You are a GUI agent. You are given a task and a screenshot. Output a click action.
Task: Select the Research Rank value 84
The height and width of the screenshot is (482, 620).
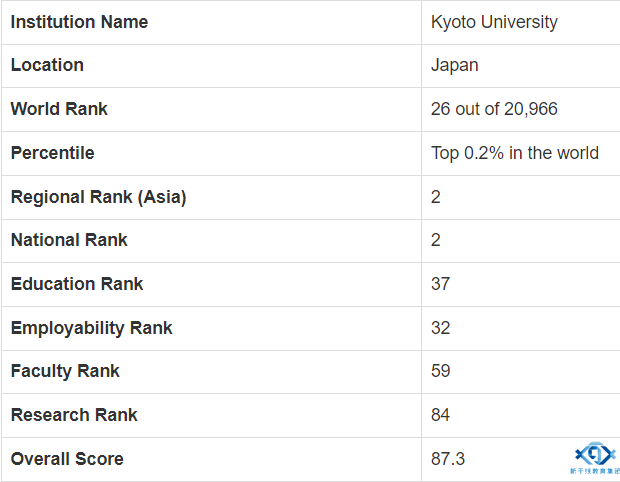pyautogui.click(x=441, y=415)
